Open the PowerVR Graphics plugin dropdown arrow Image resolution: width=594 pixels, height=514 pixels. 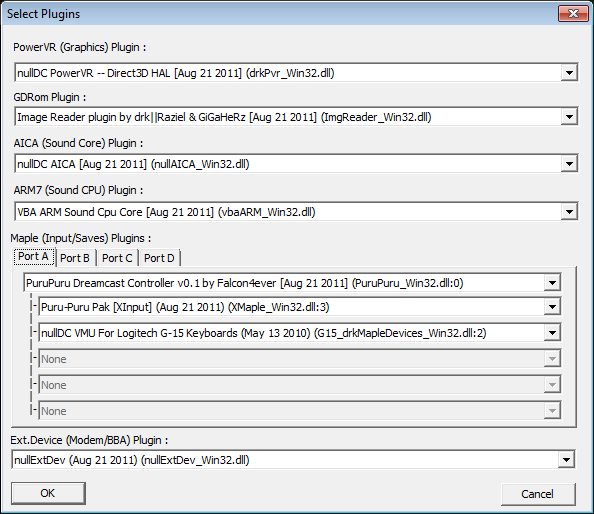(569, 73)
